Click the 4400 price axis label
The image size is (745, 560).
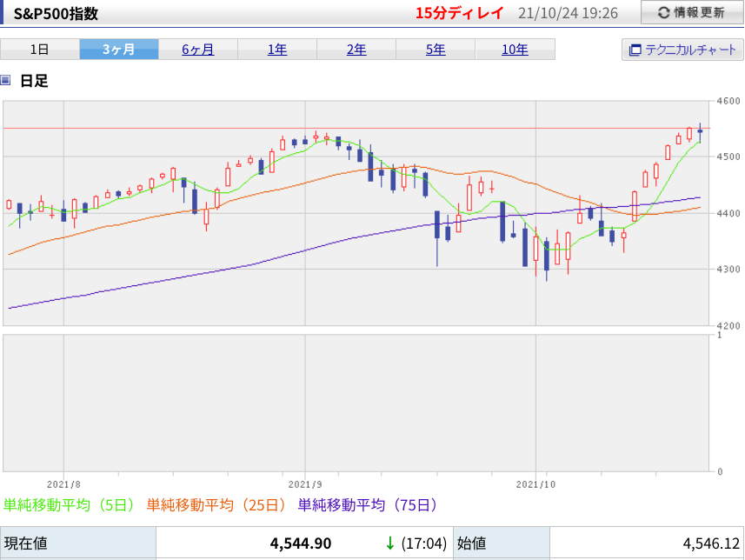click(728, 213)
